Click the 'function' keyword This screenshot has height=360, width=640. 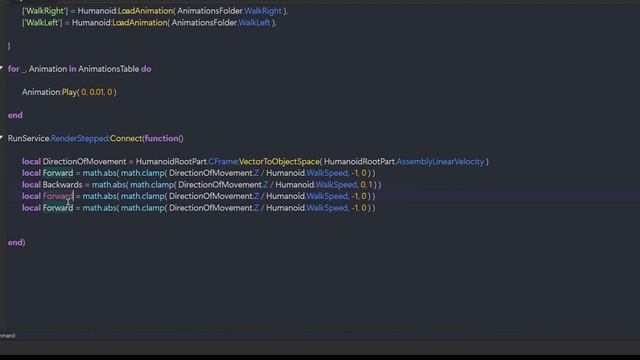162,138
